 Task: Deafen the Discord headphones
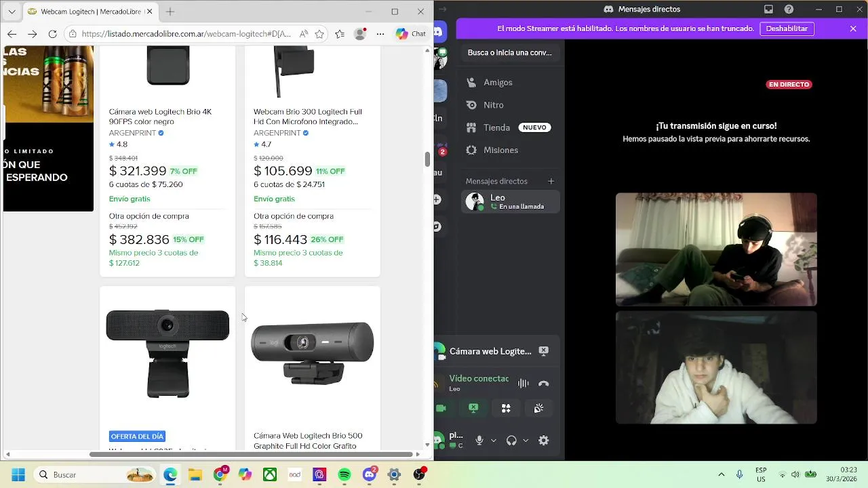(511, 441)
